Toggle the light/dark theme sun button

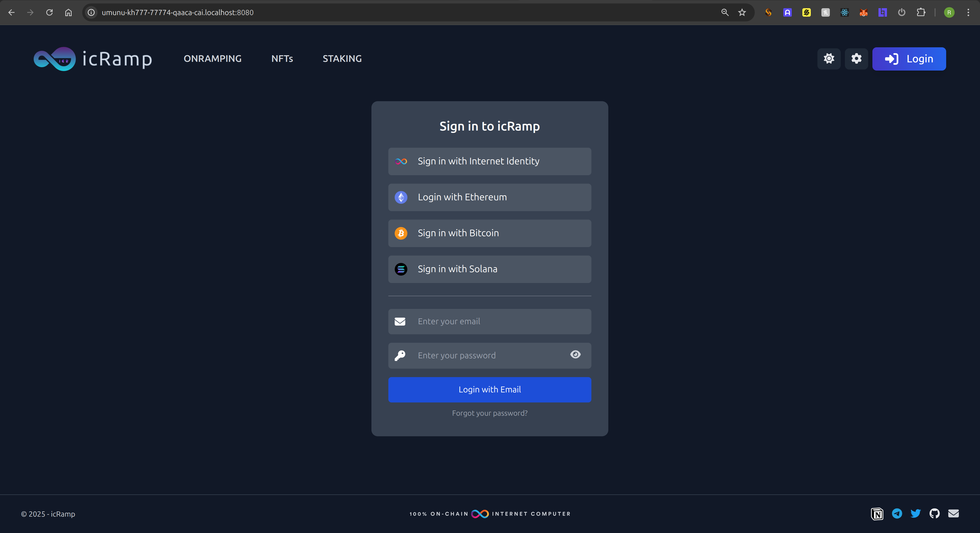(829, 59)
